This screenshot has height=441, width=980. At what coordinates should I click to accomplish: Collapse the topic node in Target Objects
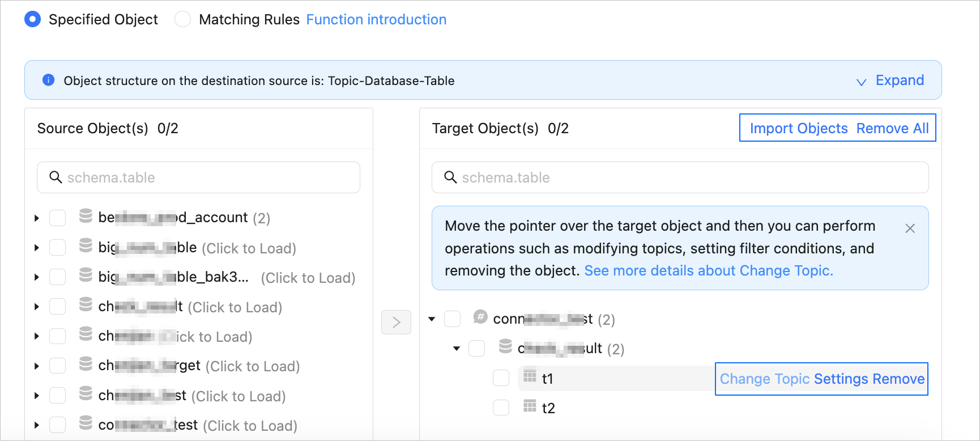(432, 319)
